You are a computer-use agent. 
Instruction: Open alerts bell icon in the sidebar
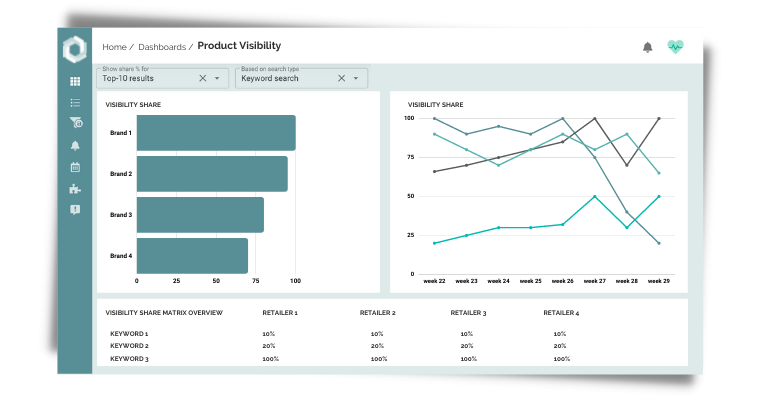pyautogui.click(x=75, y=145)
